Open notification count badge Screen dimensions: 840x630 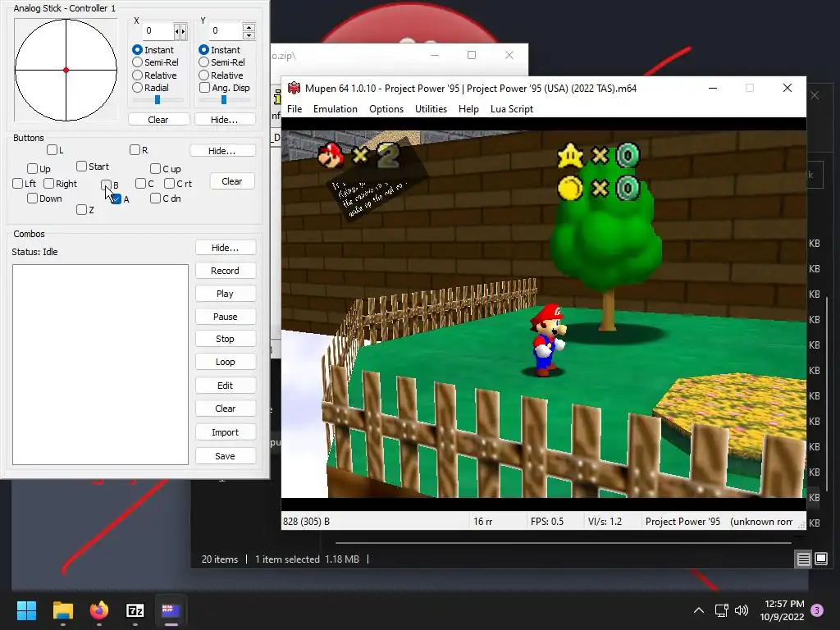(x=817, y=610)
